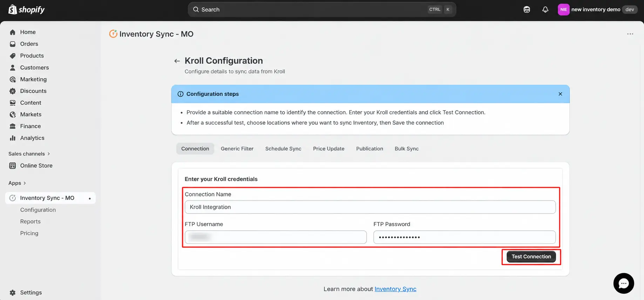Click the Test Connection button
Viewport: 644px width, 300px height.
(x=531, y=257)
